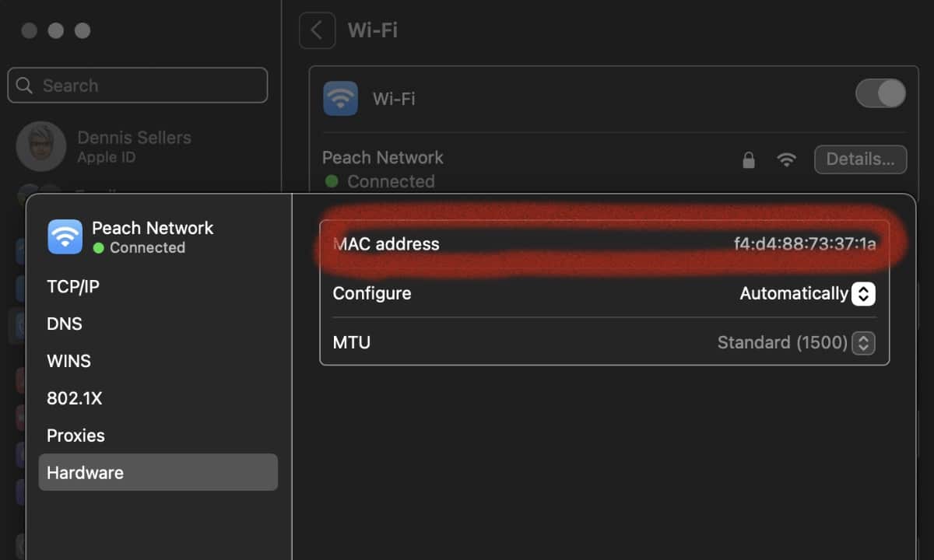934x560 pixels.
Task: Click the lock icon next to Peach Network
Action: tap(749, 160)
